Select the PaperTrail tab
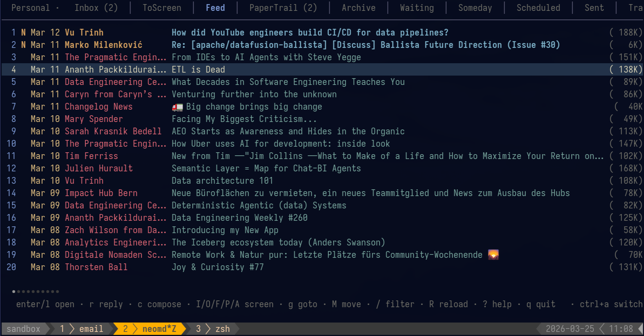 point(283,7)
